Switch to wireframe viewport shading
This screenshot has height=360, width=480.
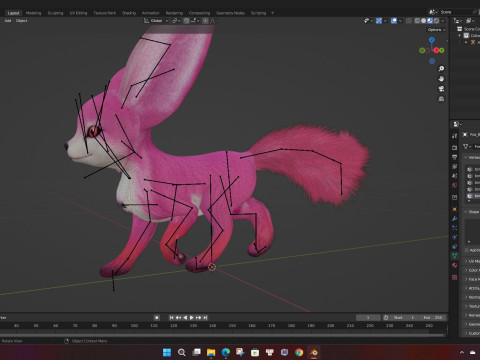[x=417, y=21]
